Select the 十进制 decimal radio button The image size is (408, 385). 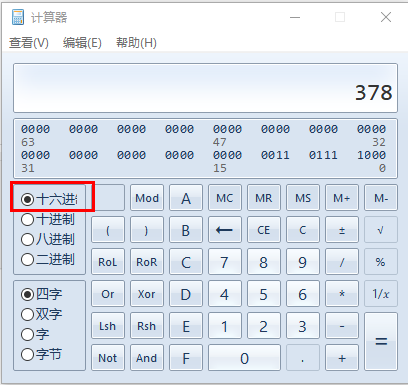point(48,219)
